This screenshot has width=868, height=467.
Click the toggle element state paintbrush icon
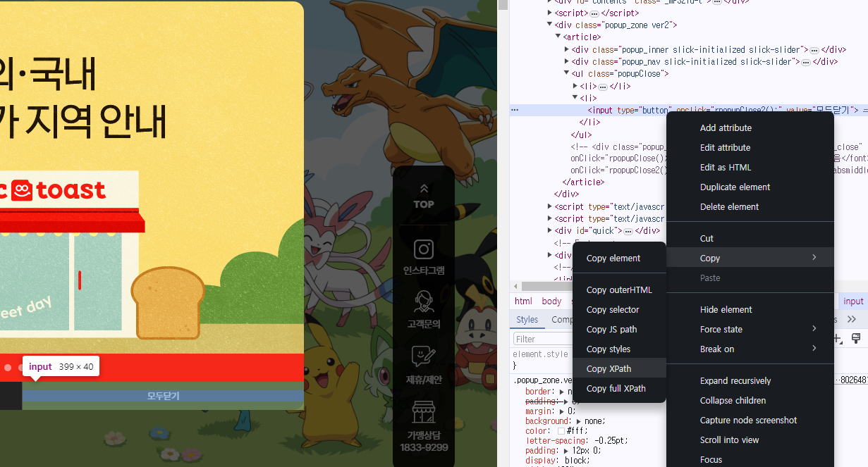pyautogui.click(x=856, y=339)
